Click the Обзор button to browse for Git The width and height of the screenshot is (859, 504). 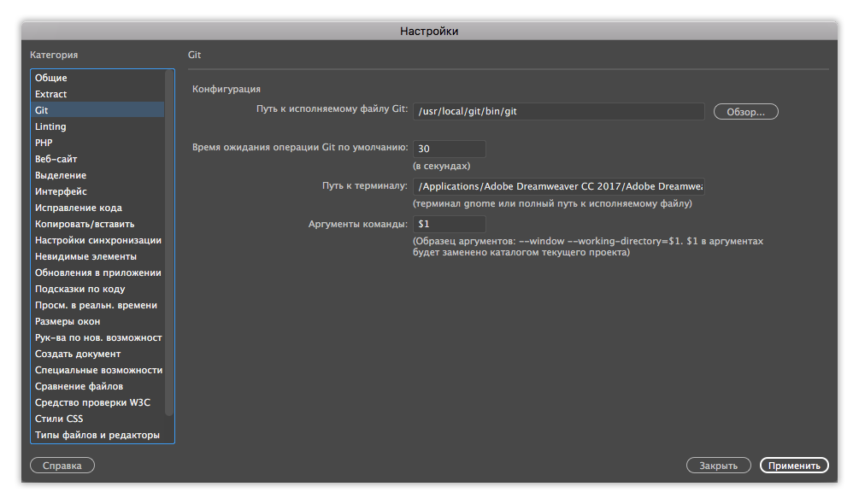[x=744, y=111]
